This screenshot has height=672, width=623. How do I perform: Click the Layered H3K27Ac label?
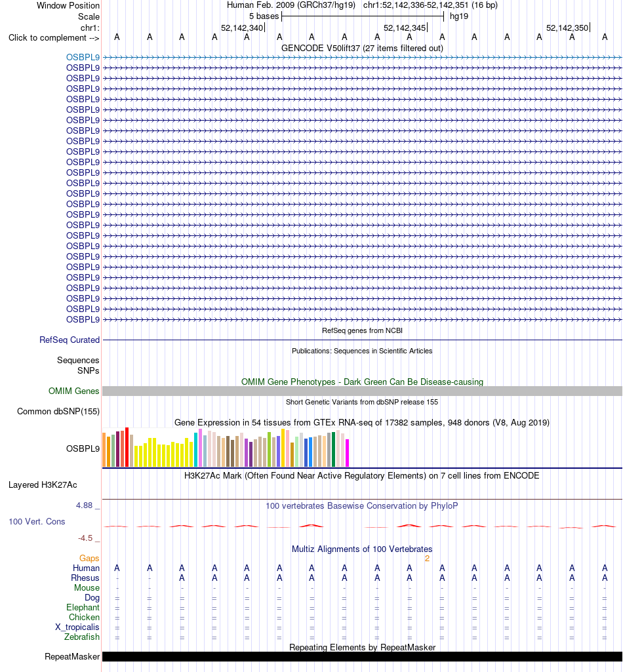tap(43, 484)
